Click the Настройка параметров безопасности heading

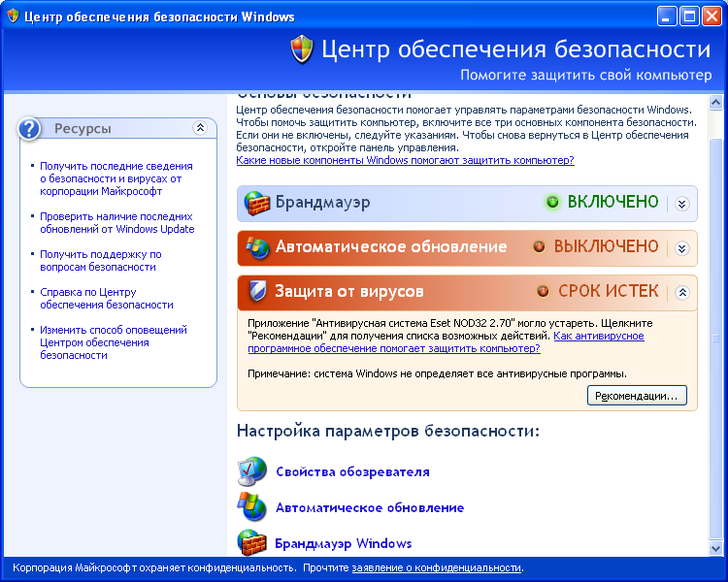(388, 431)
